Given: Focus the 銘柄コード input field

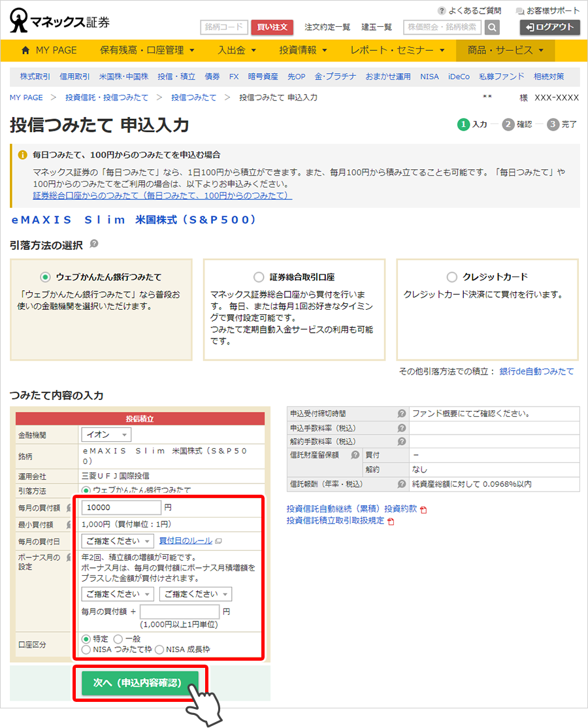Looking at the screenshot, I should tap(224, 27).
